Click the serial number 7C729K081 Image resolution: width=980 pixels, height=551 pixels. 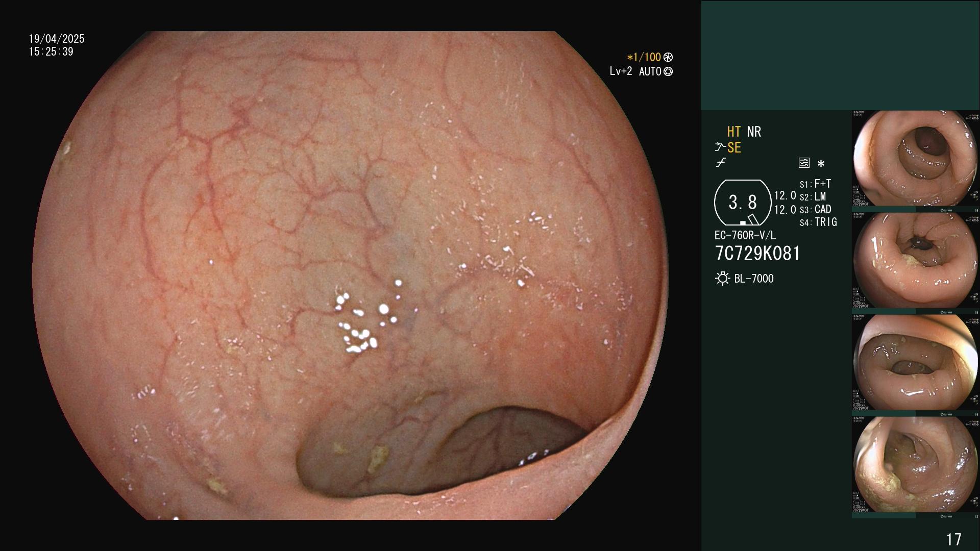pyautogui.click(x=757, y=254)
